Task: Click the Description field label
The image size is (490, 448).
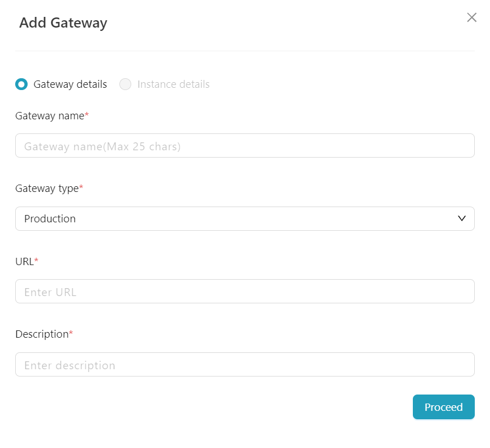Action: tap(42, 334)
